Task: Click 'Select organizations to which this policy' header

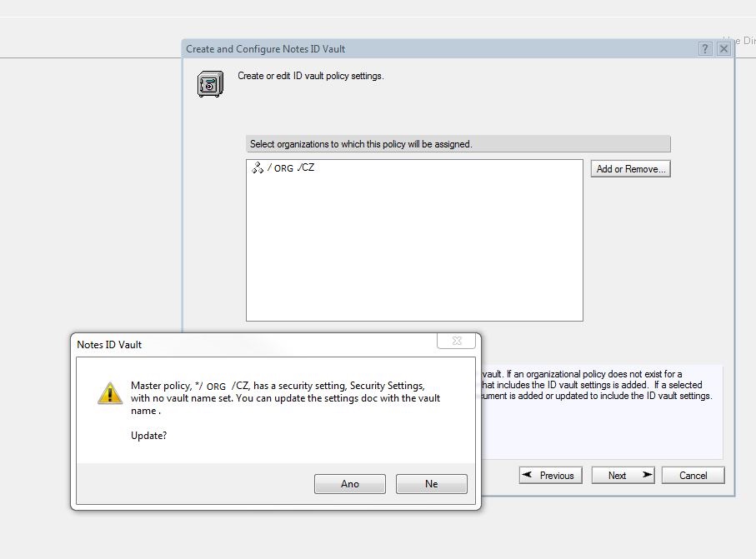Action: 458,144
